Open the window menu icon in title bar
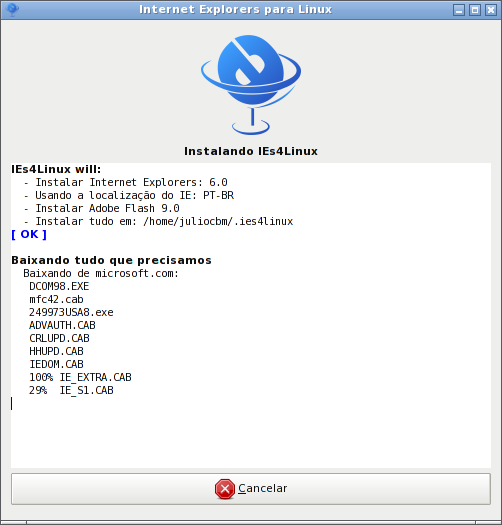The width and height of the screenshot is (502, 525). pos(12,9)
